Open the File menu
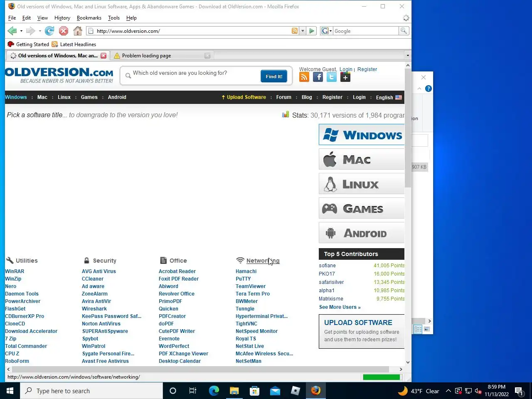 pyautogui.click(x=12, y=18)
